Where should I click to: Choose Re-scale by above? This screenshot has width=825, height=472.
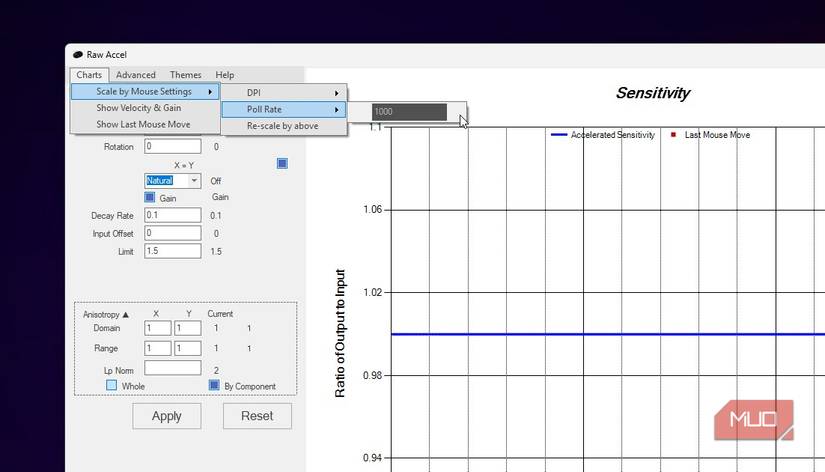click(284, 126)
